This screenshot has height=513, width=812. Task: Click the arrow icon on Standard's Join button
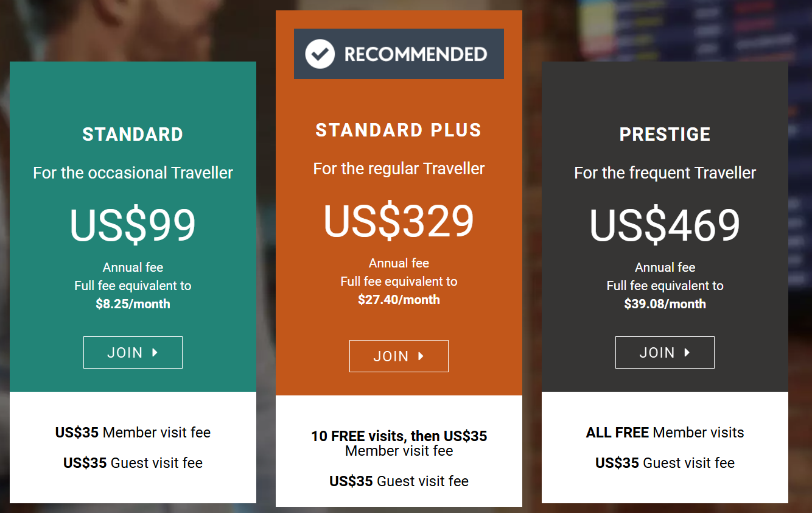(155, 352)
